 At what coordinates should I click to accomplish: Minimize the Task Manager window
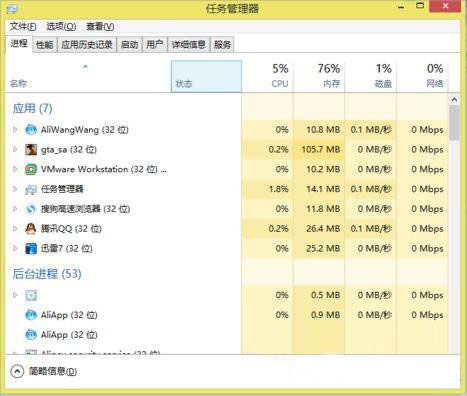pos(402,6)
